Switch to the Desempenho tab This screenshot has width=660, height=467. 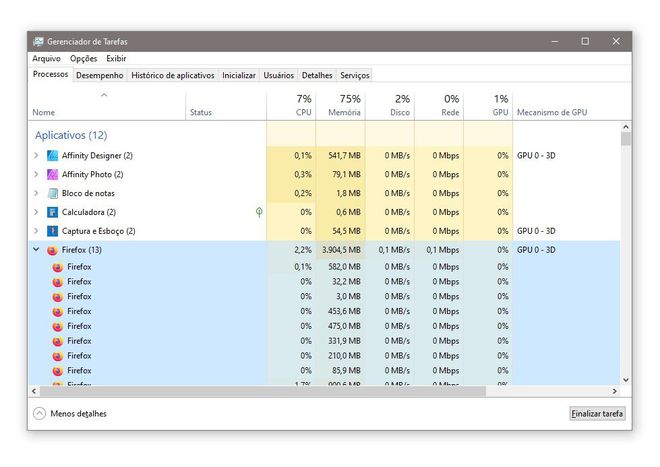(100, 75)
